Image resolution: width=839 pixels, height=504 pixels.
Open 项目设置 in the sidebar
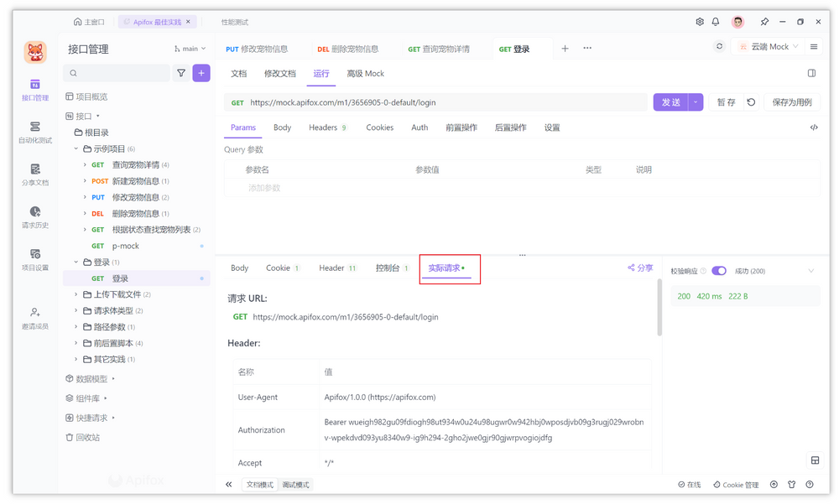(34, 261)
